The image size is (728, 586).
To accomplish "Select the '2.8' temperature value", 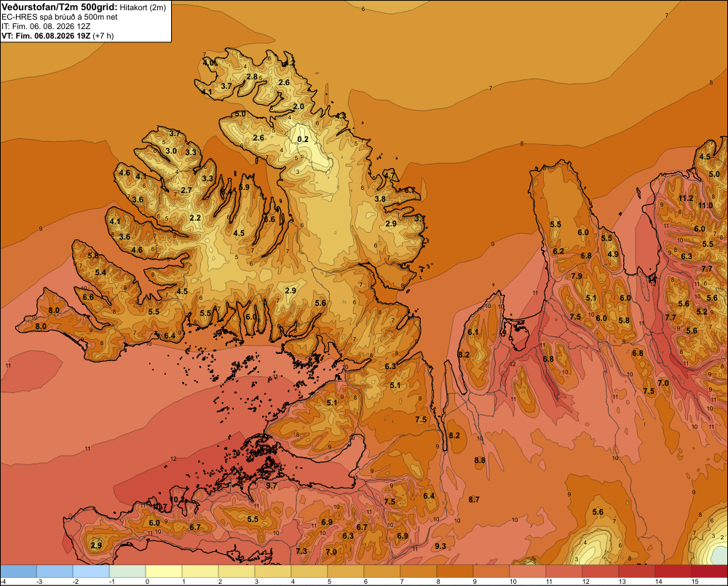I will click(252, 76).
